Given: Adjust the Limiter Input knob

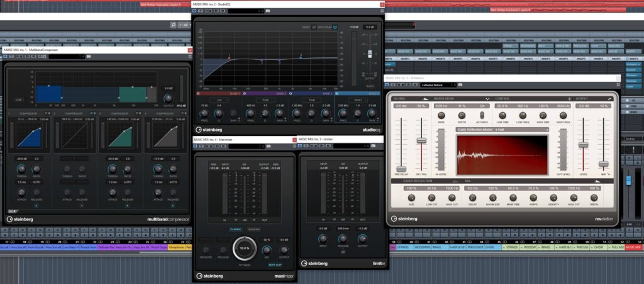Looking at the screenshot, I should (x=323, y=239).
